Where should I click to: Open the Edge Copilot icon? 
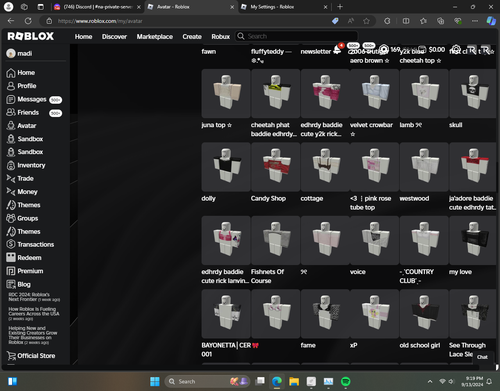click(x=491, y=21)
